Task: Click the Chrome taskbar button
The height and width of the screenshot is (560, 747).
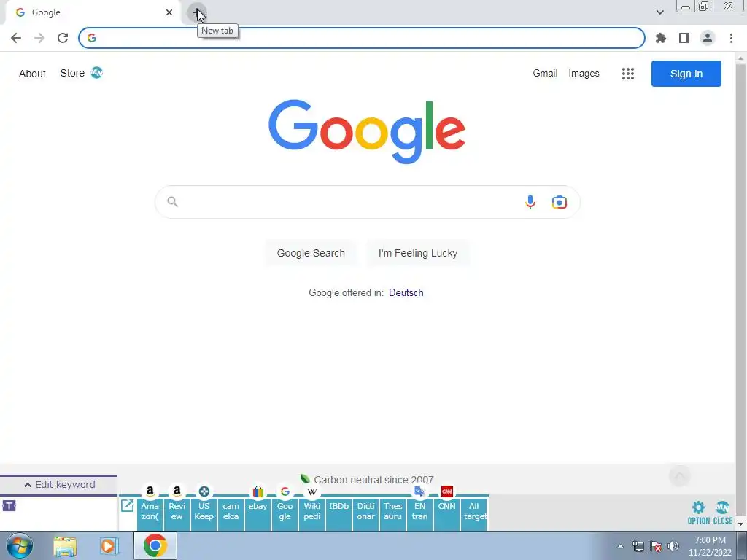Action: point(155,545)
